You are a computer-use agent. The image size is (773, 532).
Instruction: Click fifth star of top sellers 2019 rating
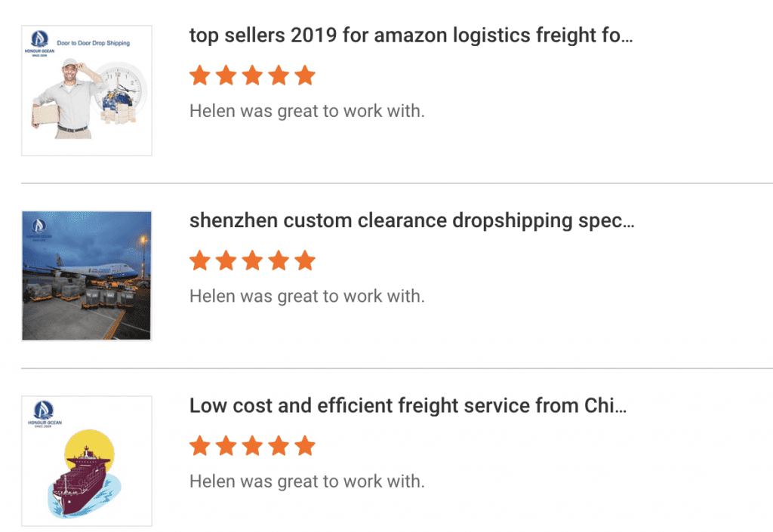coord(305,75)
